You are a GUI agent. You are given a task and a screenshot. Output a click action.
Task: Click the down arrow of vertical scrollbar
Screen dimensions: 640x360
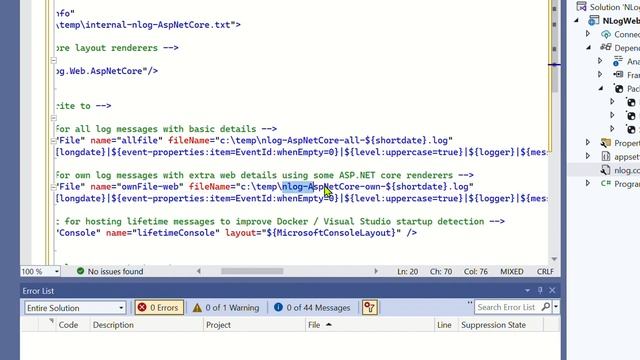[554, 259]
